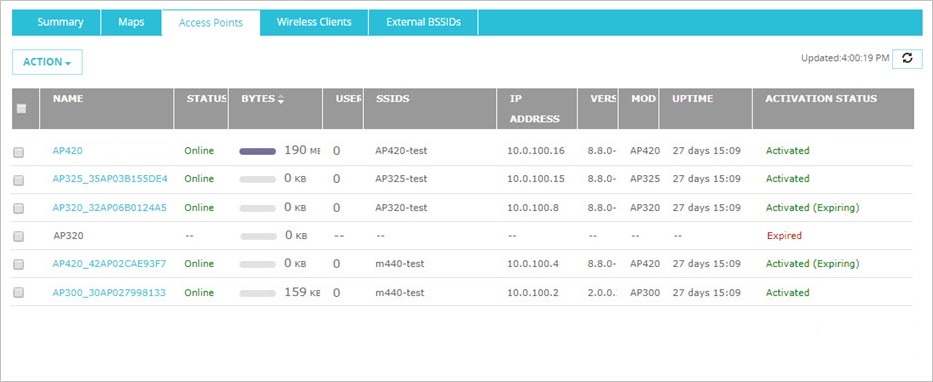933x382 pixels.
Task: Click Activated status in AP420 row
Action: 787,151
